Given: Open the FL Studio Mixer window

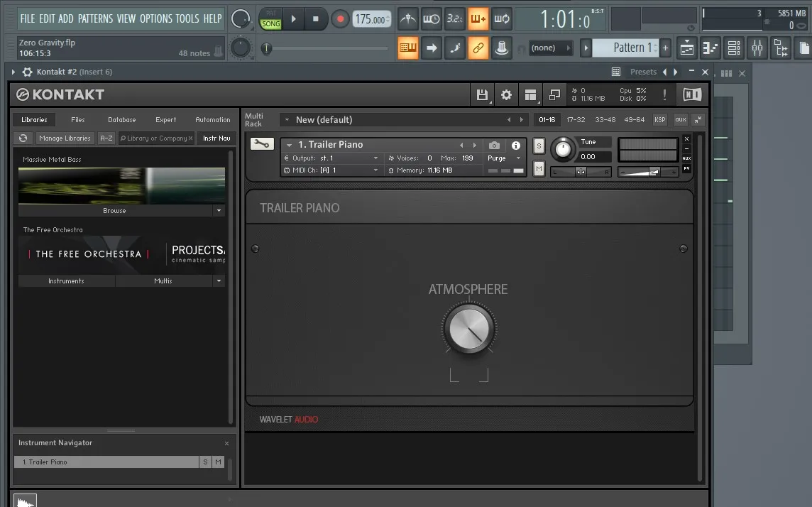Looking at the screenshot, I should tap(757, 48).
